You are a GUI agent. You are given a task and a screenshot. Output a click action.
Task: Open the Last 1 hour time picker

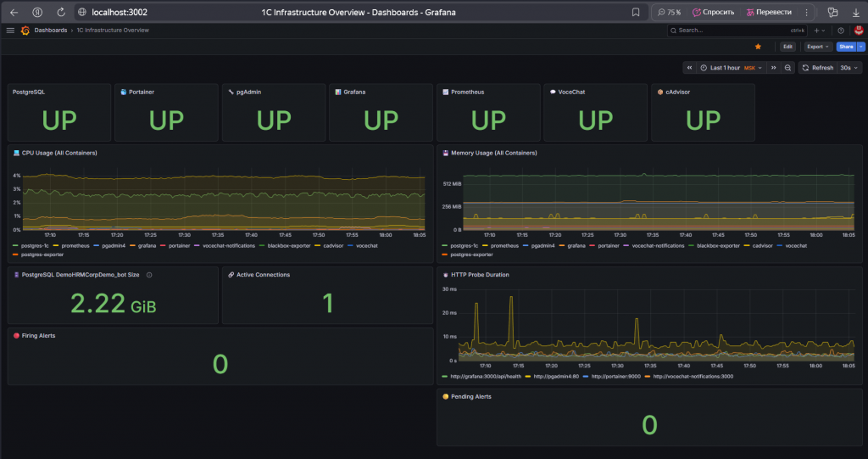coord(725,68)
